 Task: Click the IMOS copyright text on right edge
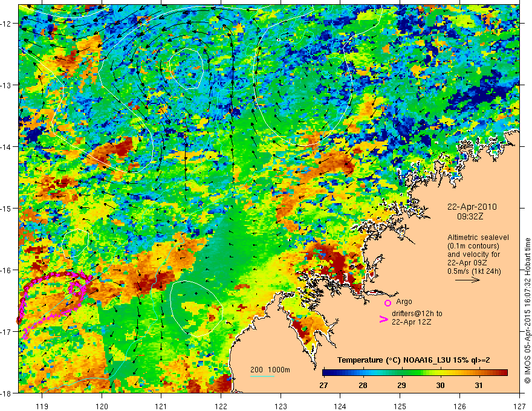pyautogui.click(x=527, y=311)
